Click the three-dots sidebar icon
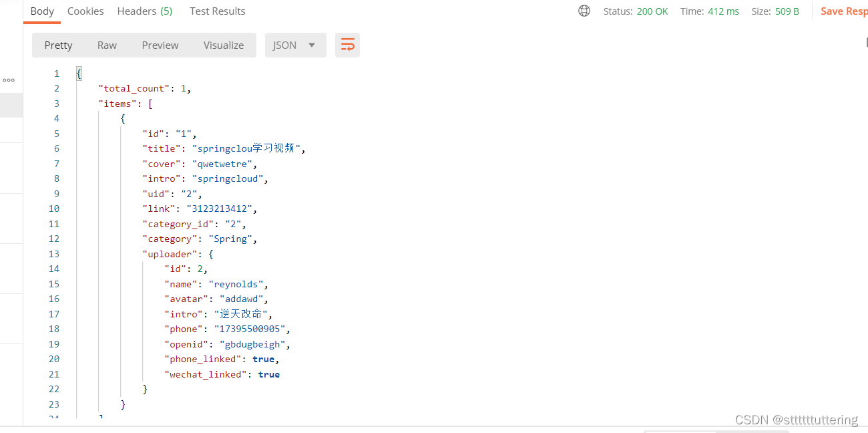This screenshot has height=433, width=868. coord(9,80)
